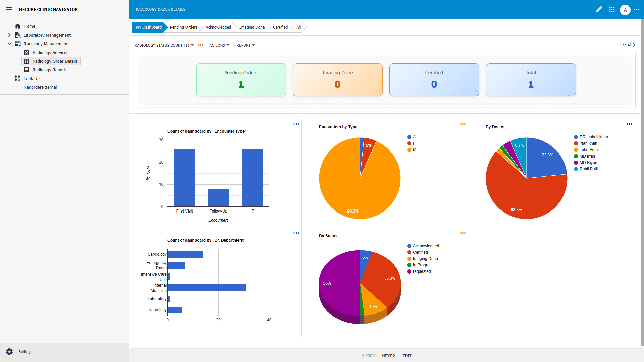Select the Certified status count card
The image size is (644, 362).
(x=434, y=80)
